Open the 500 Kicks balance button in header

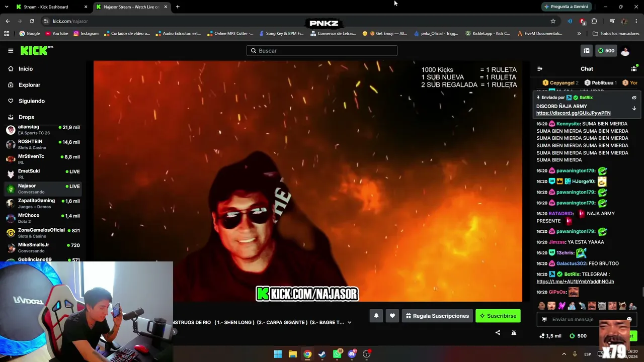pos(606,50)
